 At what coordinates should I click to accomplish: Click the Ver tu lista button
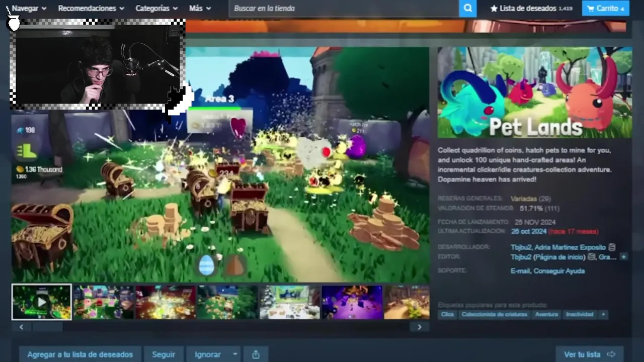(590, 354)
